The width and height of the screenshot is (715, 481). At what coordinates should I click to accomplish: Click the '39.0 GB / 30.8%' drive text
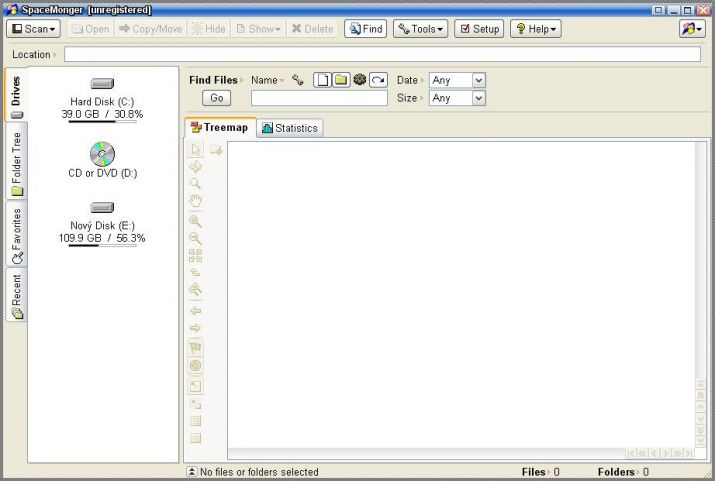point(103,114)
